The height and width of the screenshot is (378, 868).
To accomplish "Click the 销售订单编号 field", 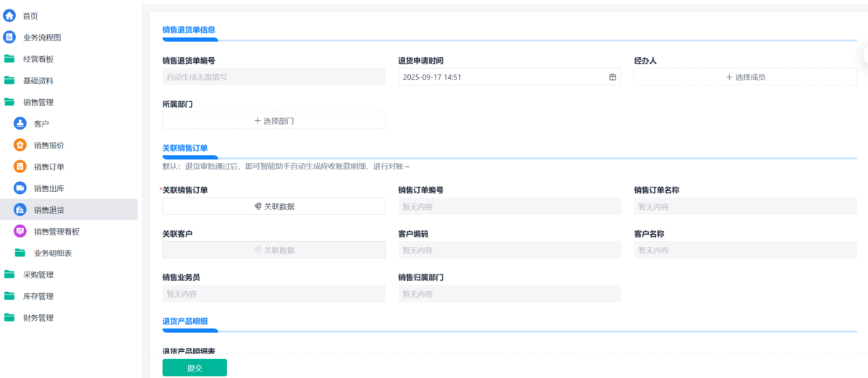I will pos(509,206).
